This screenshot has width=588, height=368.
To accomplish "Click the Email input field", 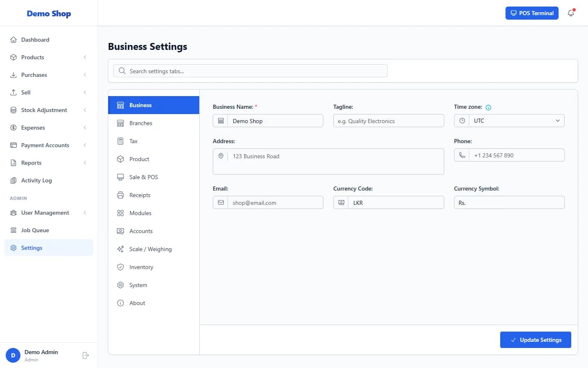I will [x=275, y=202].
